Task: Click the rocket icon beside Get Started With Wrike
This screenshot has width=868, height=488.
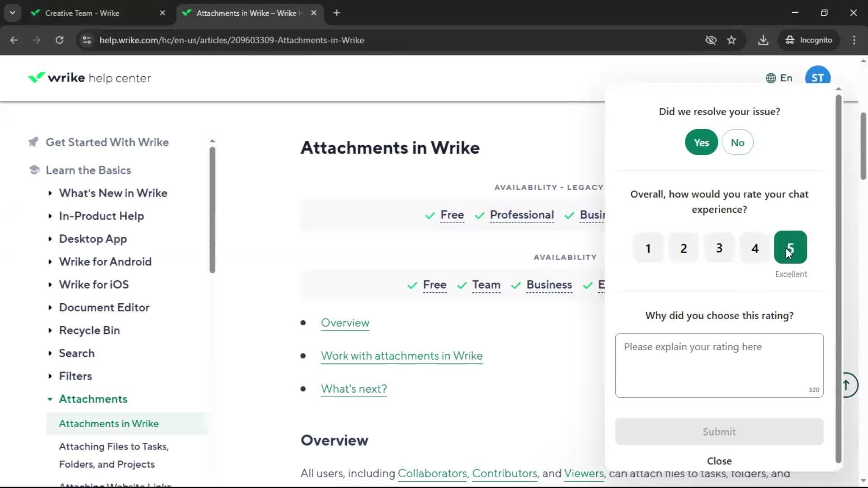Action: click(x=33, y=142)
